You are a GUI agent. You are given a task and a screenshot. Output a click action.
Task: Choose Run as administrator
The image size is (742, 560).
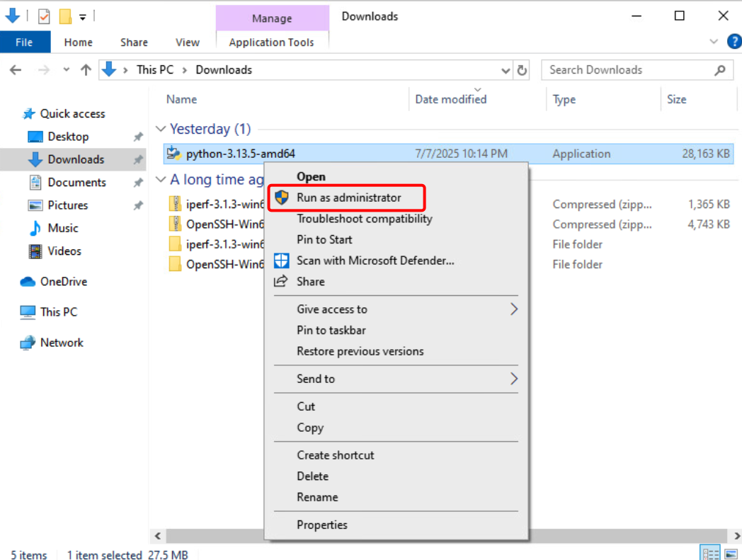pos(348,198)
